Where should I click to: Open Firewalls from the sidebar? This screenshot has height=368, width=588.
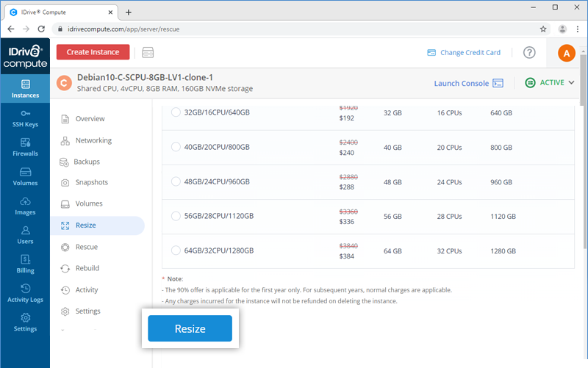[x=25, y=148]
